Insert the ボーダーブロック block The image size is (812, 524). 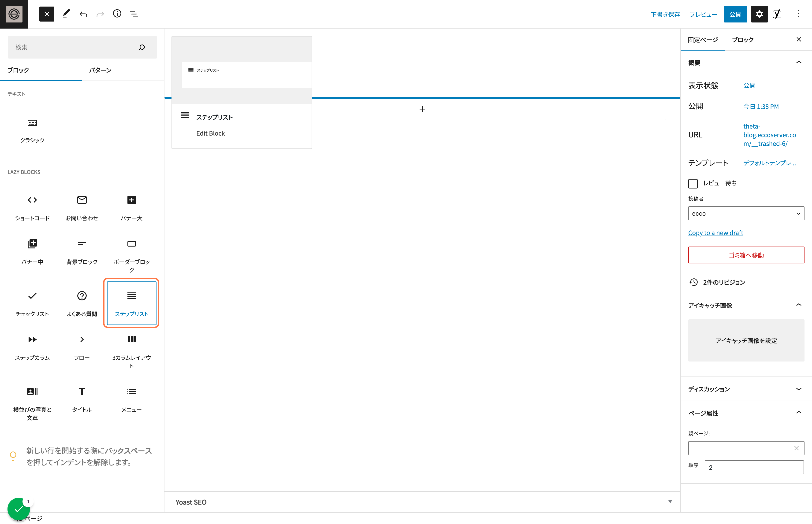[131, 255]
